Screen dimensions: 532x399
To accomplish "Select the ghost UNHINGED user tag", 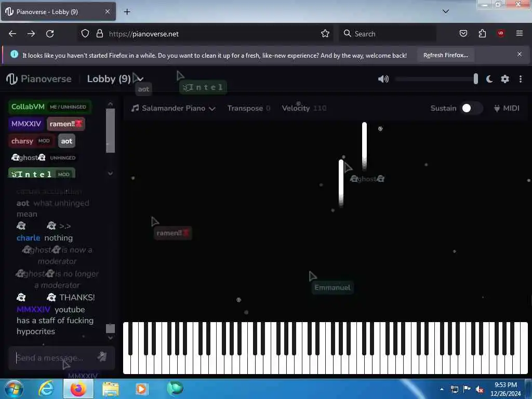I will click(44, 157).
